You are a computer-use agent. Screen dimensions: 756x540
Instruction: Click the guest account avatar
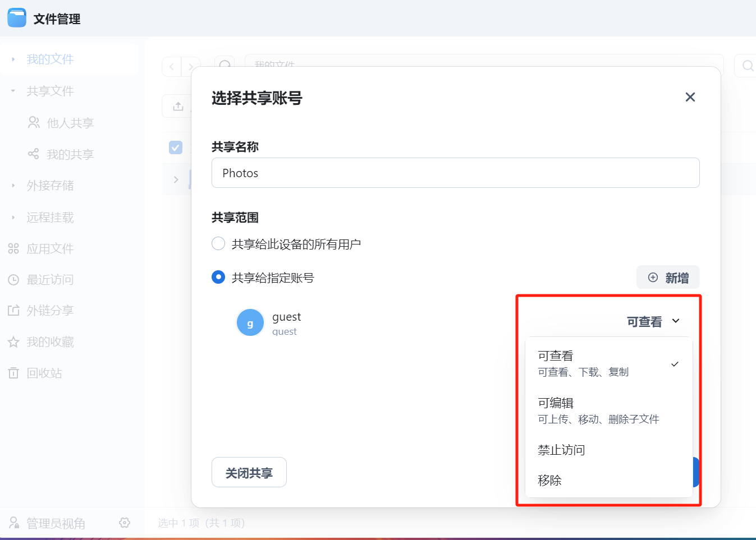250,323
